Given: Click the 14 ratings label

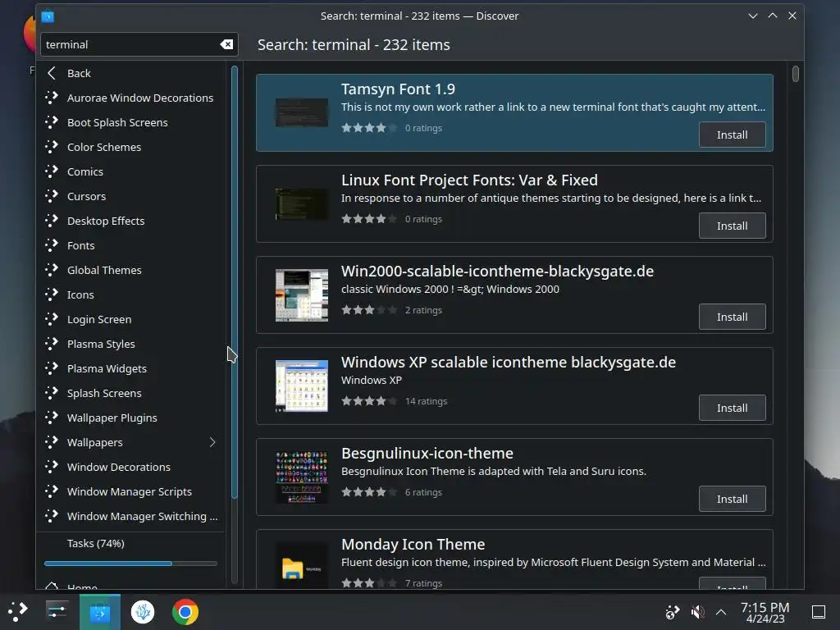Looking at the screenshot, I should pyautogui.click(x=426, y=401).
